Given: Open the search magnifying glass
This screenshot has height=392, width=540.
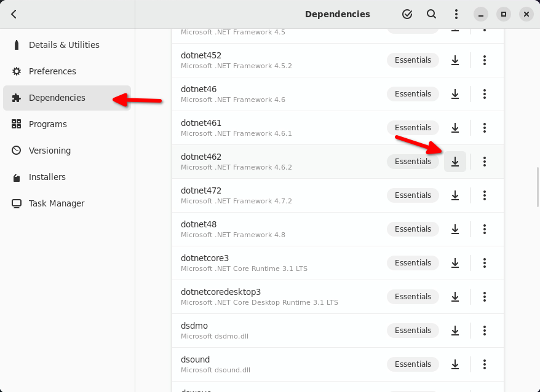Looking at the screenshot, I should 431,14.
